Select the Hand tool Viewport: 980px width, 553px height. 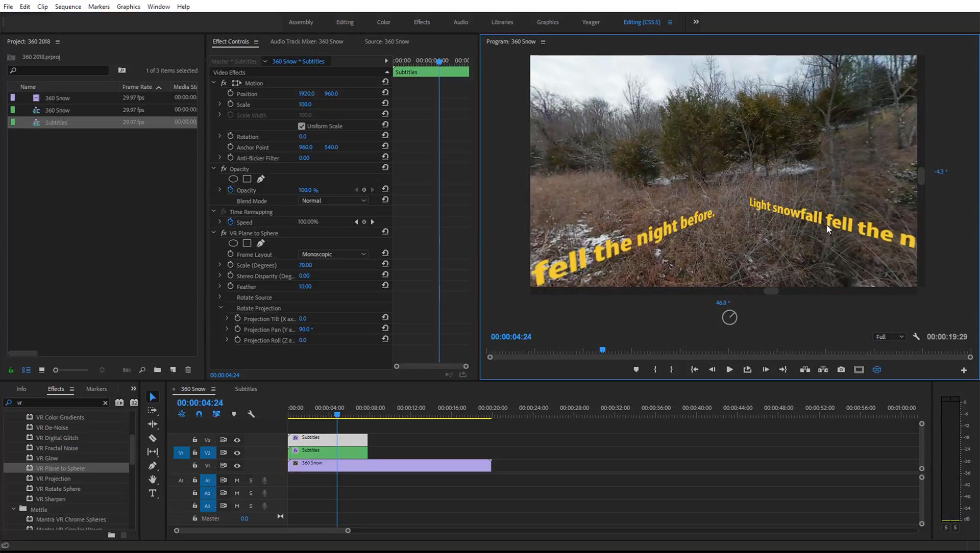tap(153, 480)
